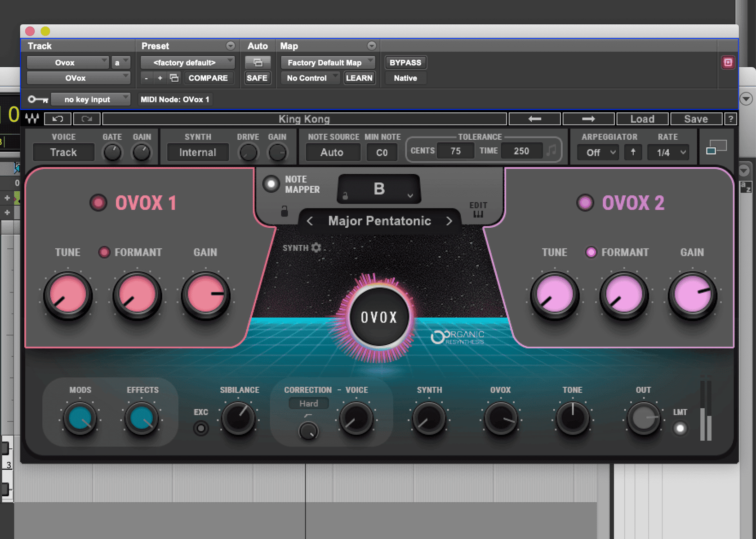The width and height of the screenshot is (756, 539).
Task: Click the EFFECTS knob
Action: pyautogui.click(x=142, y=418)
